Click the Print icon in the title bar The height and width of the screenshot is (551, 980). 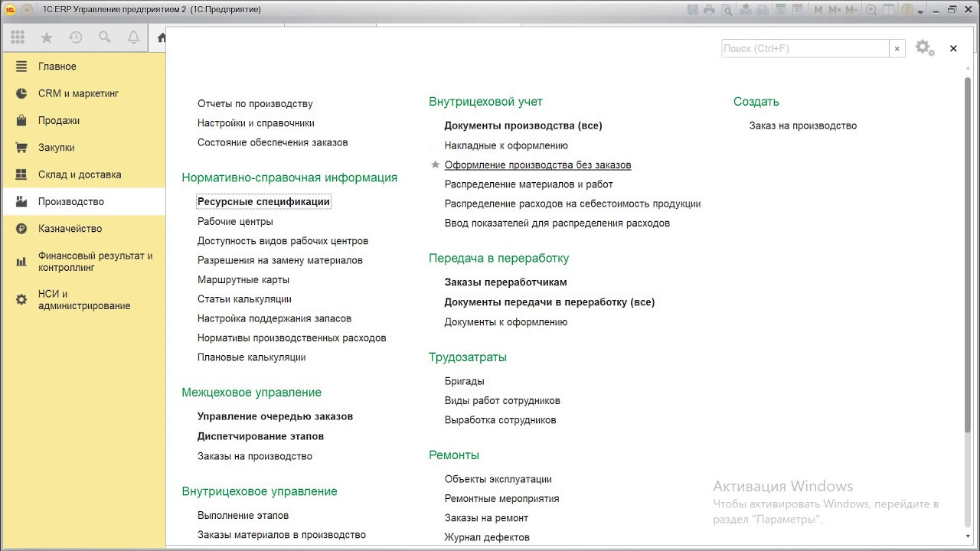(709, 10)
